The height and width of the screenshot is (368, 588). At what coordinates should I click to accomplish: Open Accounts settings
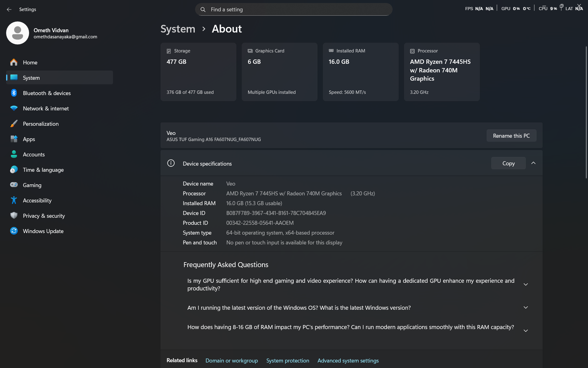[59, 154]
